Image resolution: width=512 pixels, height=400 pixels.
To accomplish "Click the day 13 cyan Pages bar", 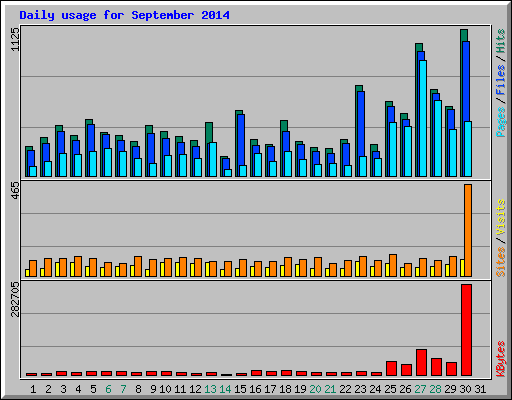I will pyautogui.click(x=213, y=159).
